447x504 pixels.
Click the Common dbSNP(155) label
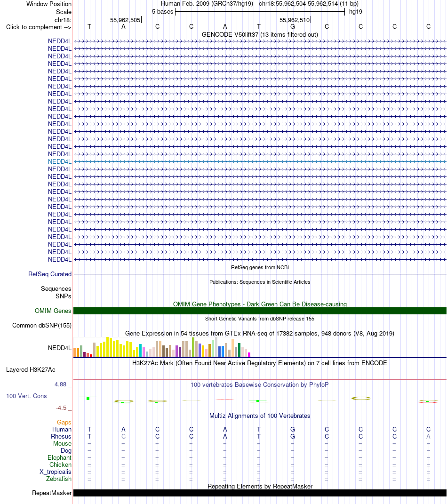pos(42,325)
